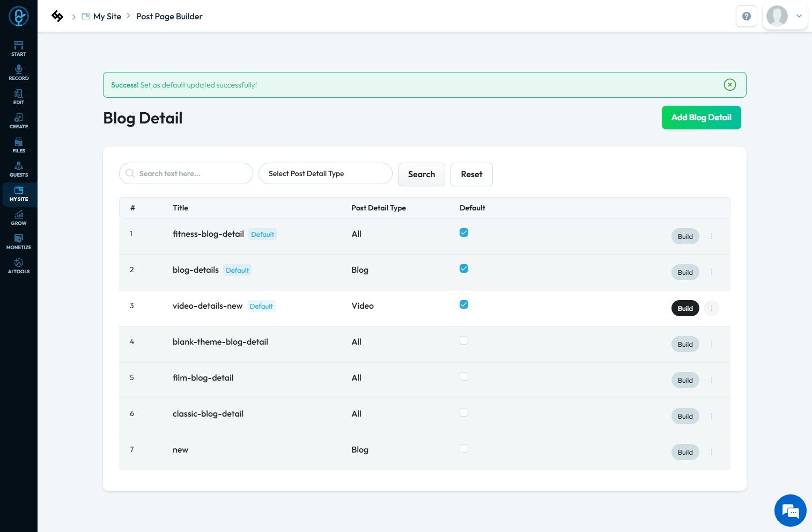This screenshot has width=812, height=532.
Task: Switch to the Grow sidebar section
Action: (x=19, y=217)
